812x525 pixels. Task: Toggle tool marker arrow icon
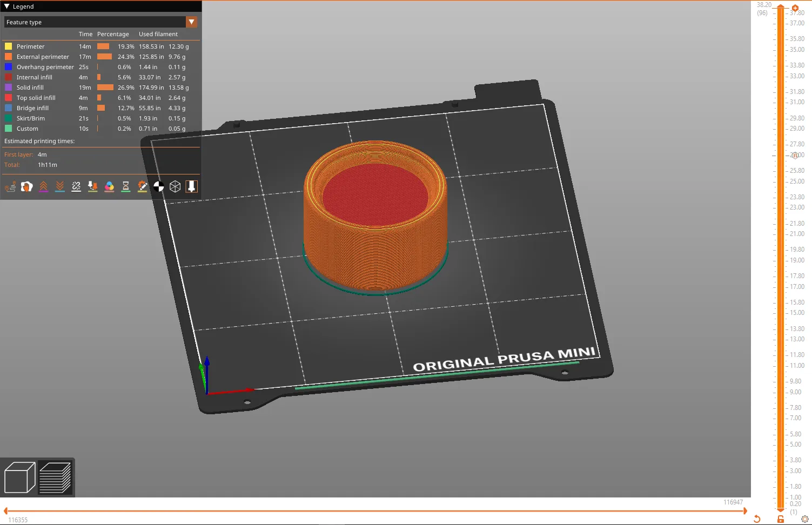pyautogui.click(x=191, y=187)
